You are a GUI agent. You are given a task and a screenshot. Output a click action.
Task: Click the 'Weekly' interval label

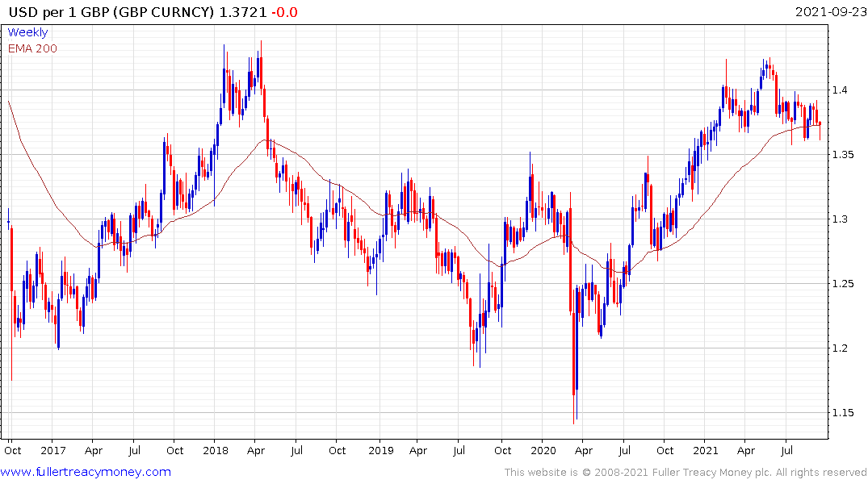coord(27,32)
